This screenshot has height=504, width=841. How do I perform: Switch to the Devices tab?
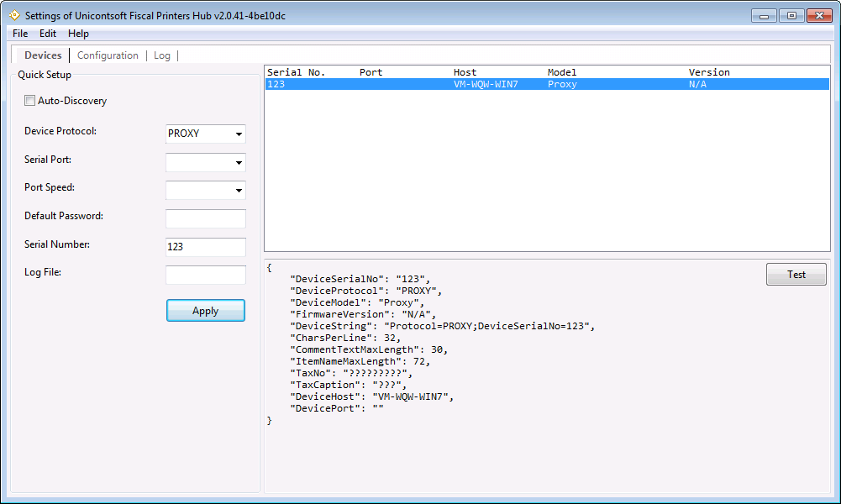pos(43,55)
